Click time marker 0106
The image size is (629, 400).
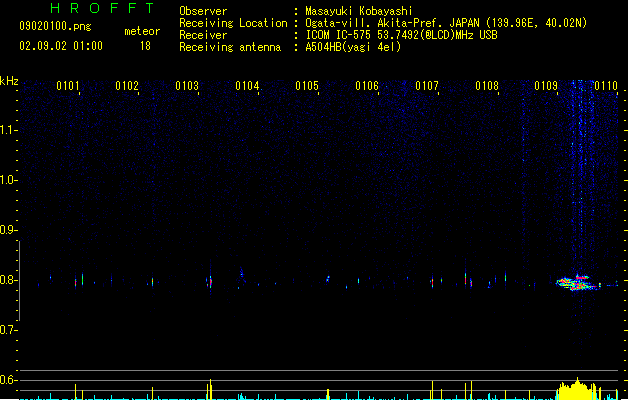(x=367, y=86)
